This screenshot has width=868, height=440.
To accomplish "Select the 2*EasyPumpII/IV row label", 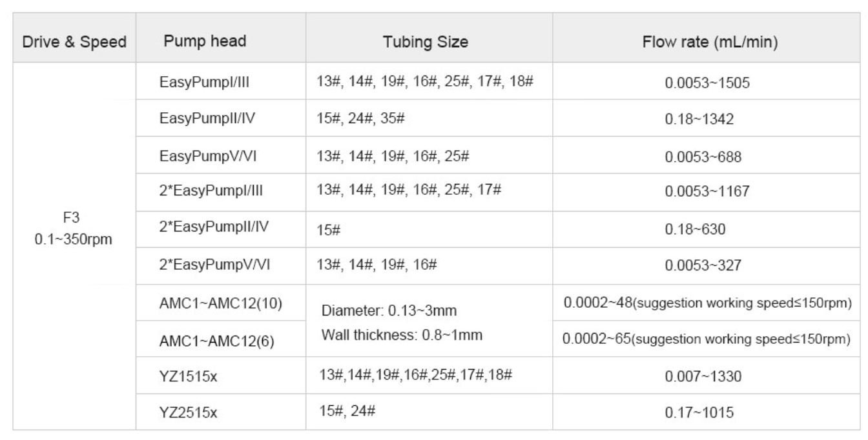I will point(200,228).
